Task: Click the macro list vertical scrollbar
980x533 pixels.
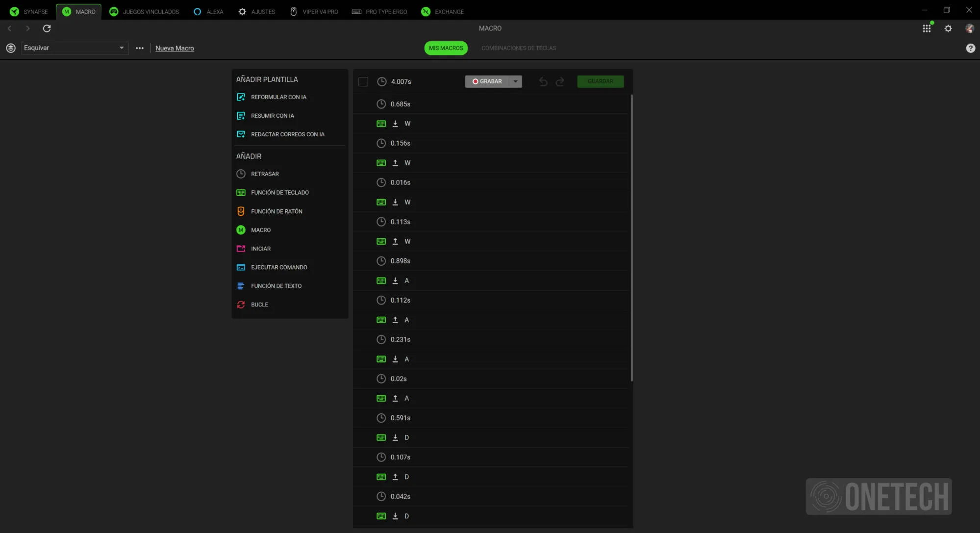Action: 631,238
